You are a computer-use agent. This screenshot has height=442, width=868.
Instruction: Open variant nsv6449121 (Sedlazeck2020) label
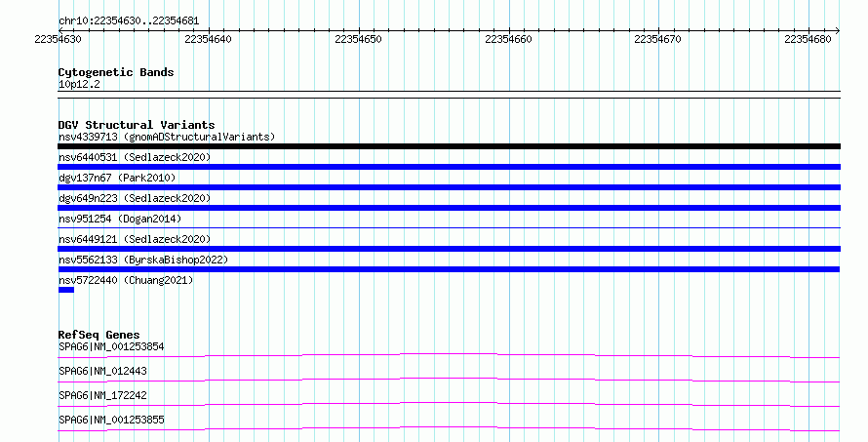135,239
